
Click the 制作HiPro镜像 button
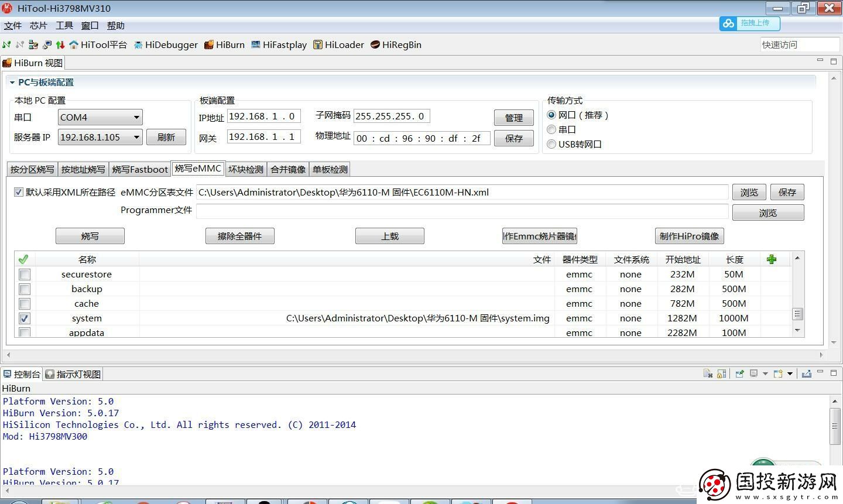click(689, 236)
